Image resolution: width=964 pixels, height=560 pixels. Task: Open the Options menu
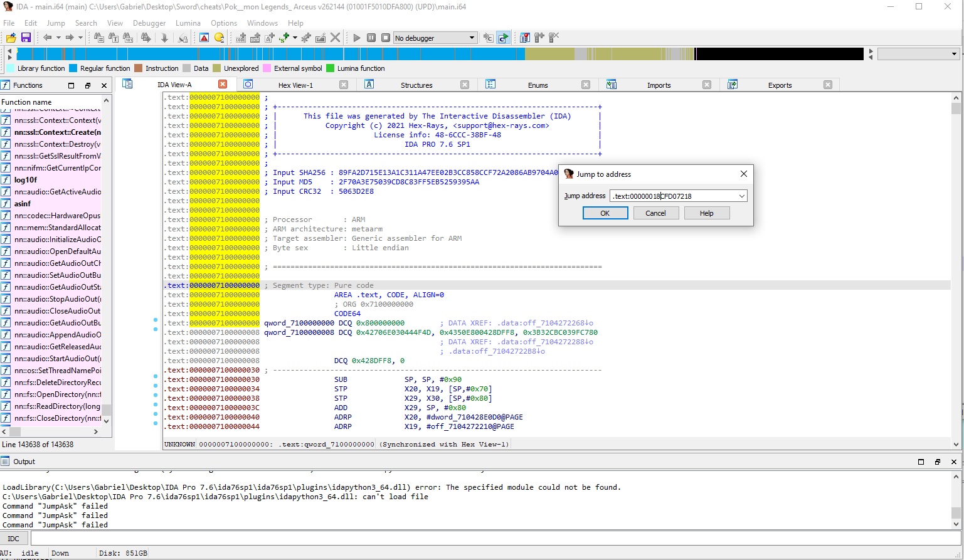(224, 23)
